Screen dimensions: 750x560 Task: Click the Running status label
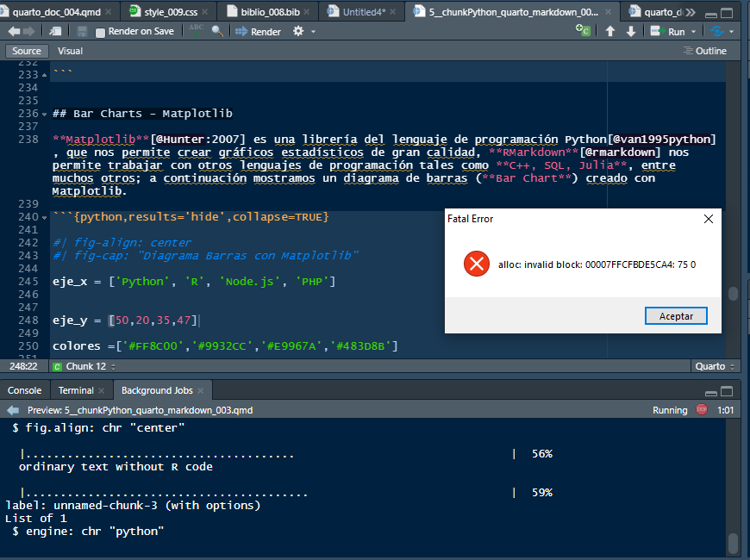coord(670,410)
